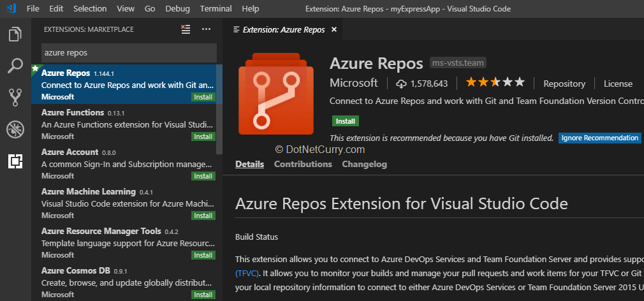Viewport: 644px width, 301px height.
Task: Select the Extensions view icon
Action: click(15, 161)
